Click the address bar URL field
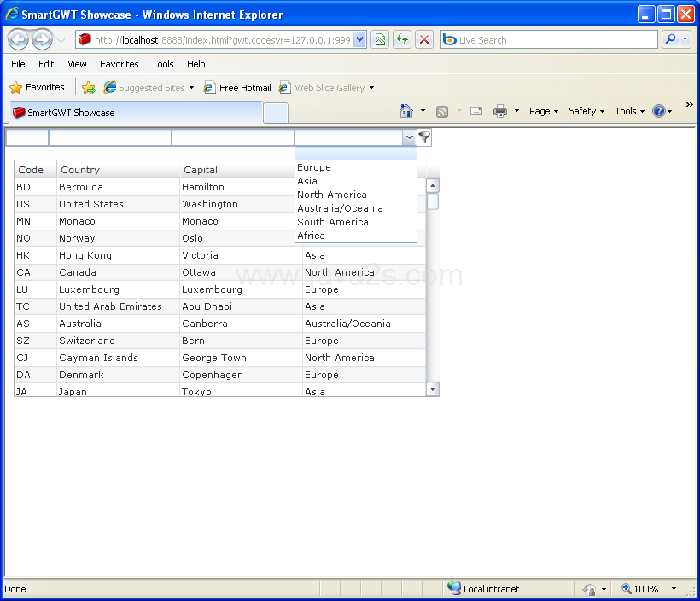This screenshot has height=601, width=700. click(x=216, y=40)
